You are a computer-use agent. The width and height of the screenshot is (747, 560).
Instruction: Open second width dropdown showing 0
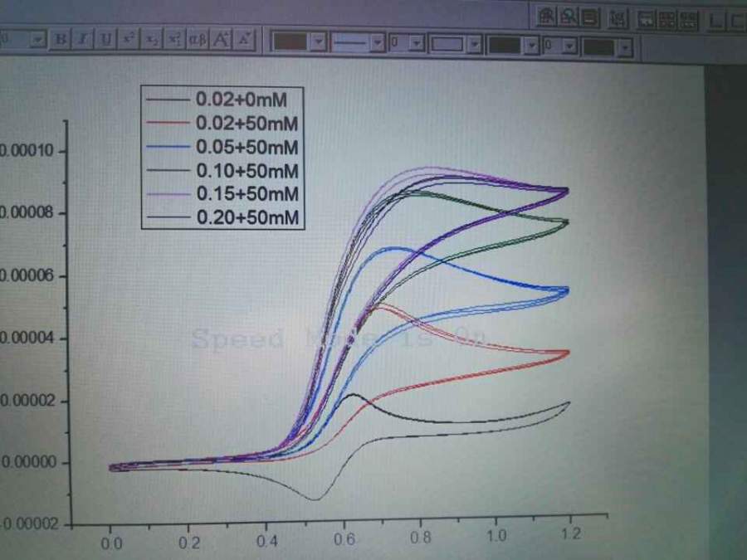(x=569, y=46)
